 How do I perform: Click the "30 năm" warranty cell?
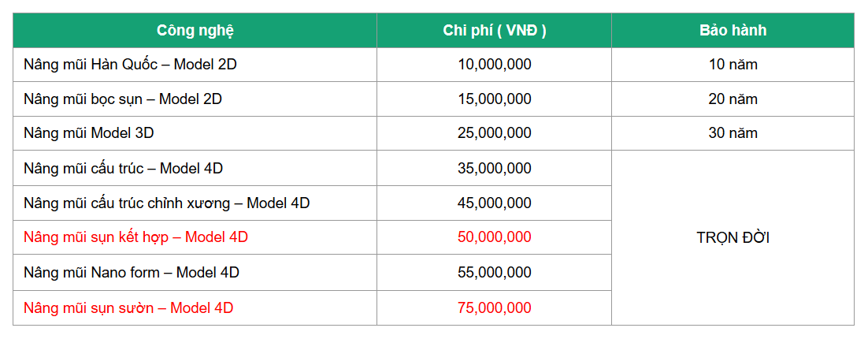tap(733, 133)
